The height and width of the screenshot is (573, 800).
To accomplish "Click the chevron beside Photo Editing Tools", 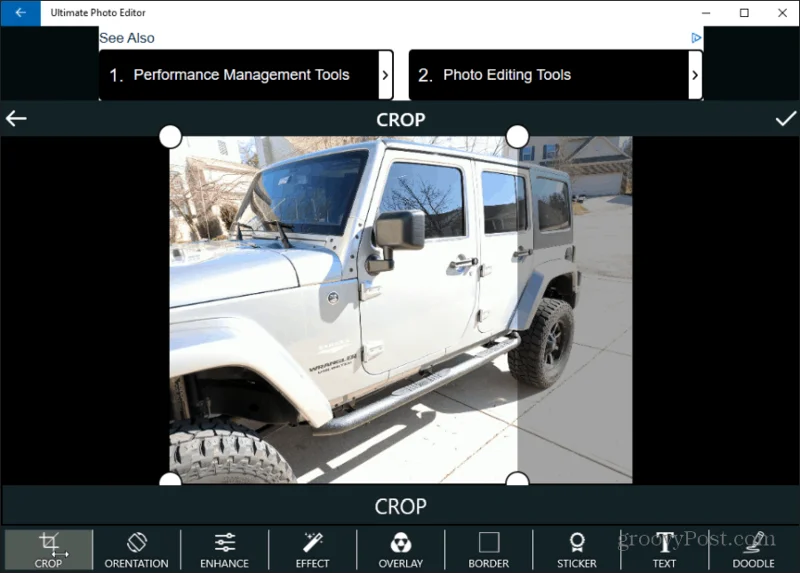I will [x=695, y=75].
